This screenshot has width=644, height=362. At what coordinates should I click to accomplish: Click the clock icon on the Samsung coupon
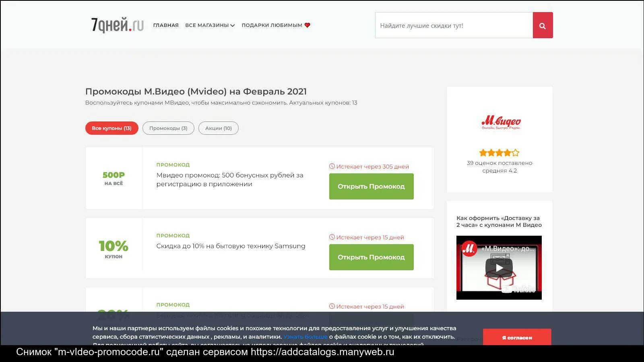pos(332,237)
